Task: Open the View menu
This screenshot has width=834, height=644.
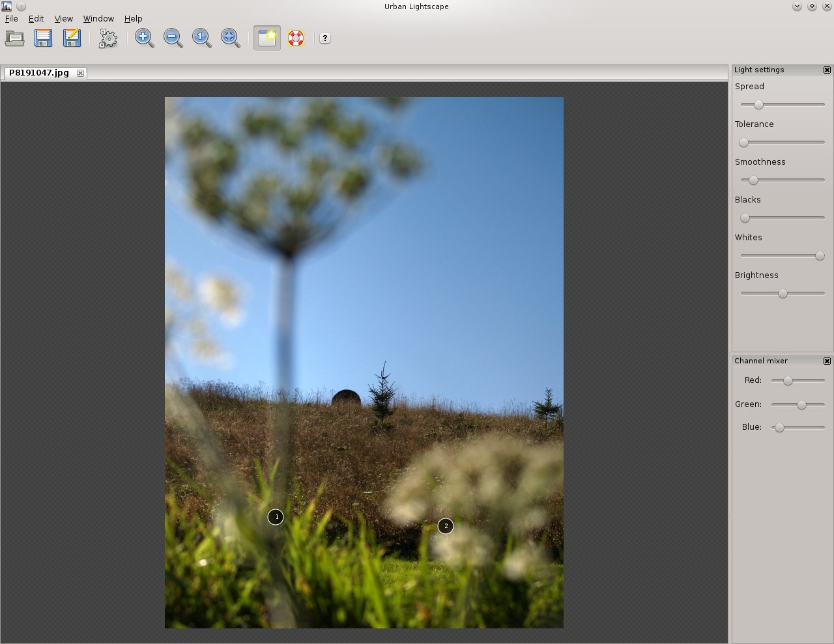Action: click(x=64, y=19)
